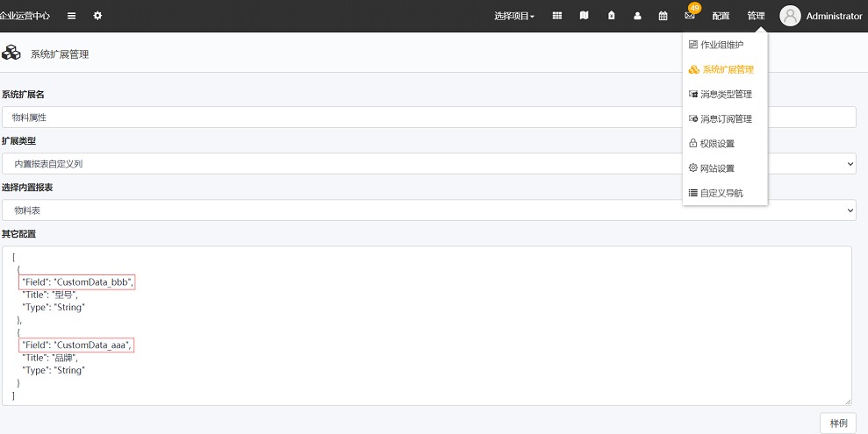Image resolution: width=868 pixels, height=434 pixels.
Task: Click the grid apps icon
Action: (x=557, y=16)
